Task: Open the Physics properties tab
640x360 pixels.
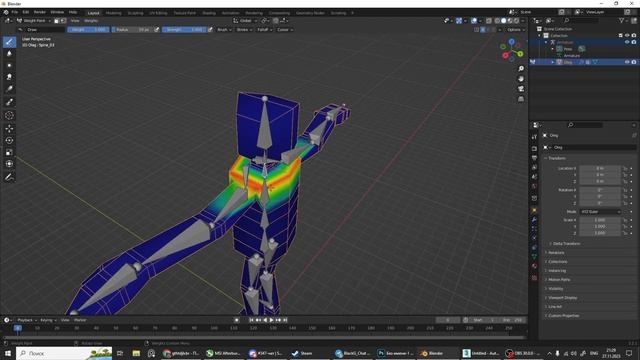Action: click(534, 238)
